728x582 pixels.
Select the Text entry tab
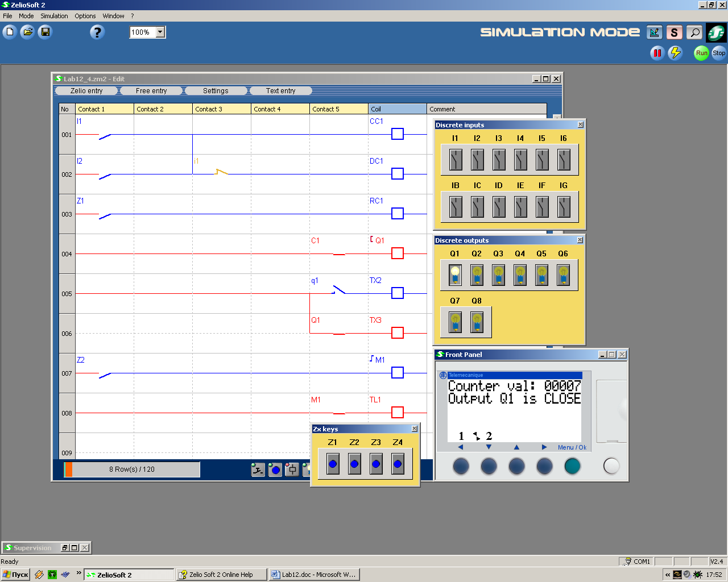tap(280, 91)
